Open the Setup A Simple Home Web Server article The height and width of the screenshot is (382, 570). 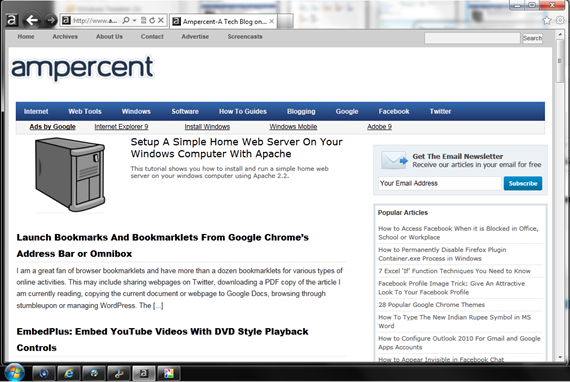pos(236,148)
